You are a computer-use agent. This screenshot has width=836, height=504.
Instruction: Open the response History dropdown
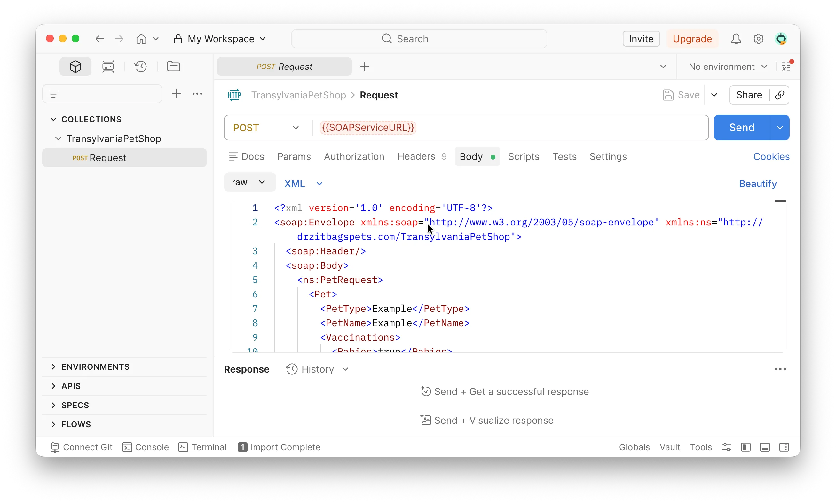[x=317, y=369]
